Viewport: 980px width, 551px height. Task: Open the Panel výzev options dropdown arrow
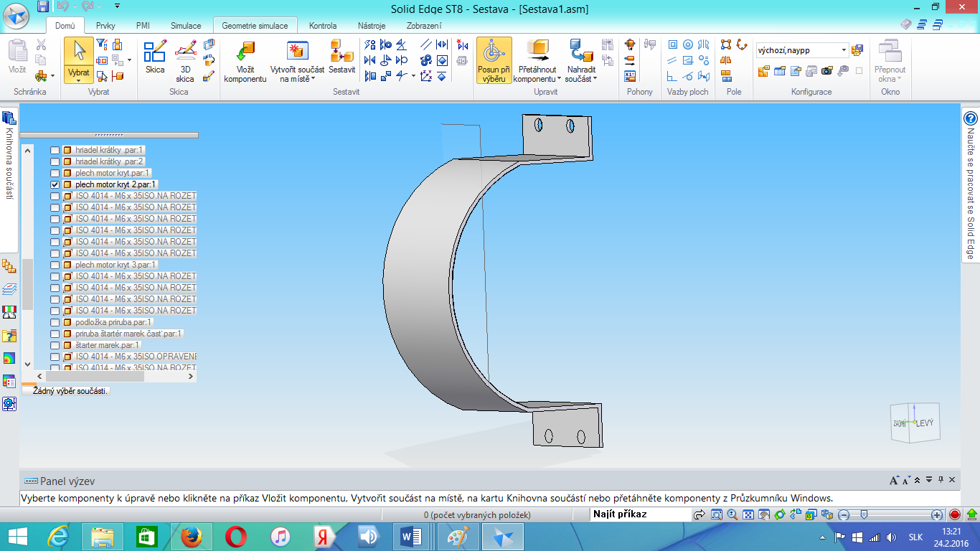pos(929,480)
